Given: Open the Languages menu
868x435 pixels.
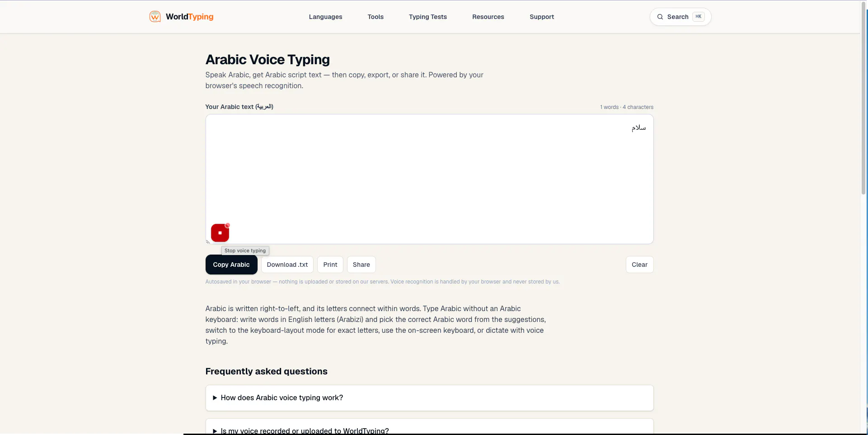Looking at the screenshot, I should [x=325, y=17].
